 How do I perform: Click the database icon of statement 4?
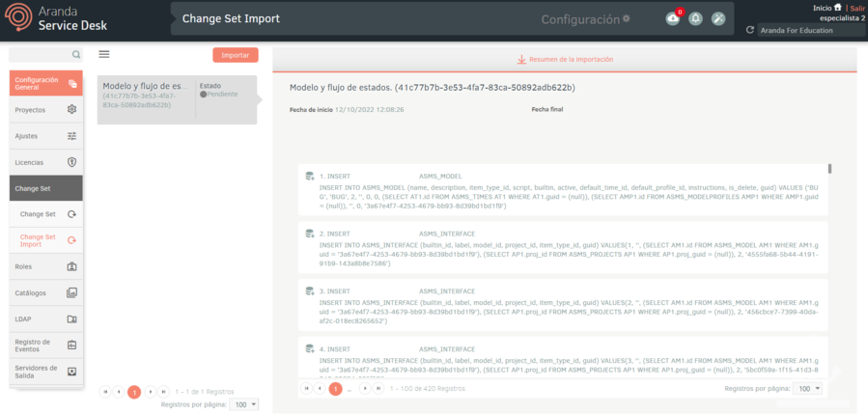point(310,348)
